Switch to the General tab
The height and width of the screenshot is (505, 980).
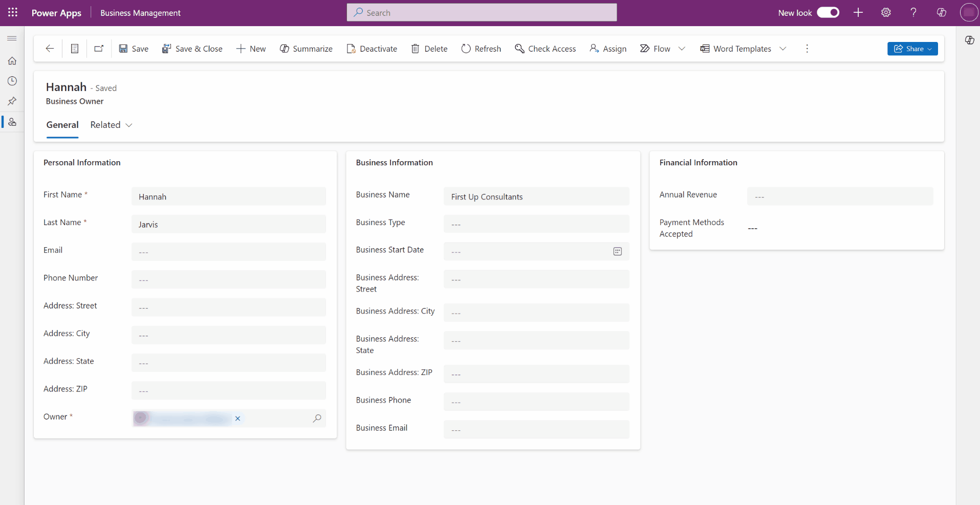click(x=62, y=125)
